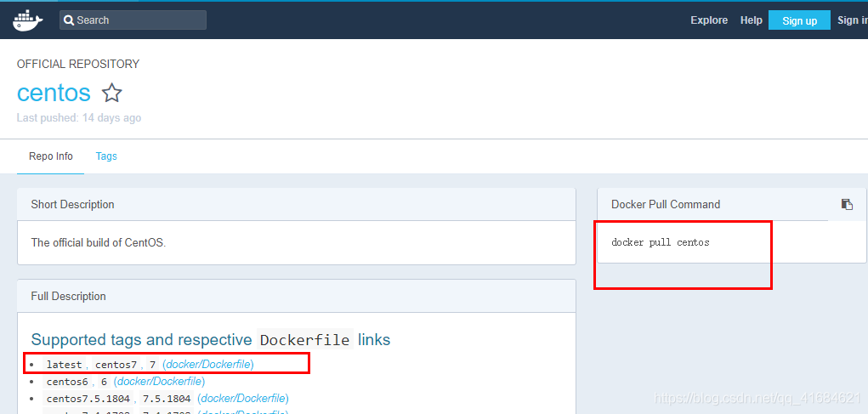Click the 'centos6' tag label
Screen dimensions: 868x414
pyautogui.click(x=67, y=382)
